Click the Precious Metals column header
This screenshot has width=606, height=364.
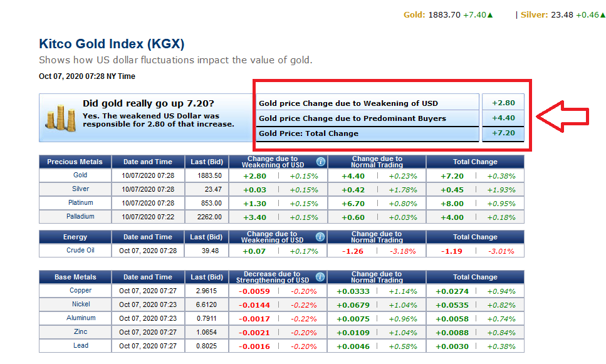pos(75,162)
